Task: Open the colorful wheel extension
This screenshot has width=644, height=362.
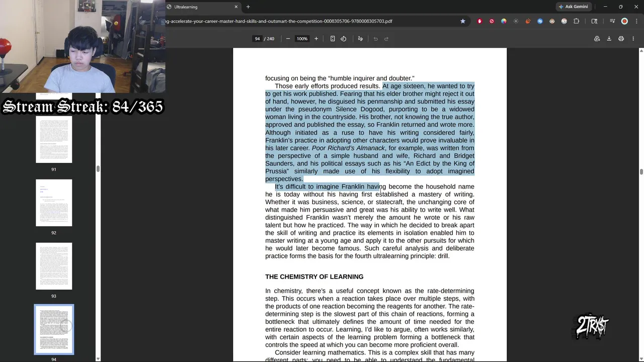Action: click(504, 21)
